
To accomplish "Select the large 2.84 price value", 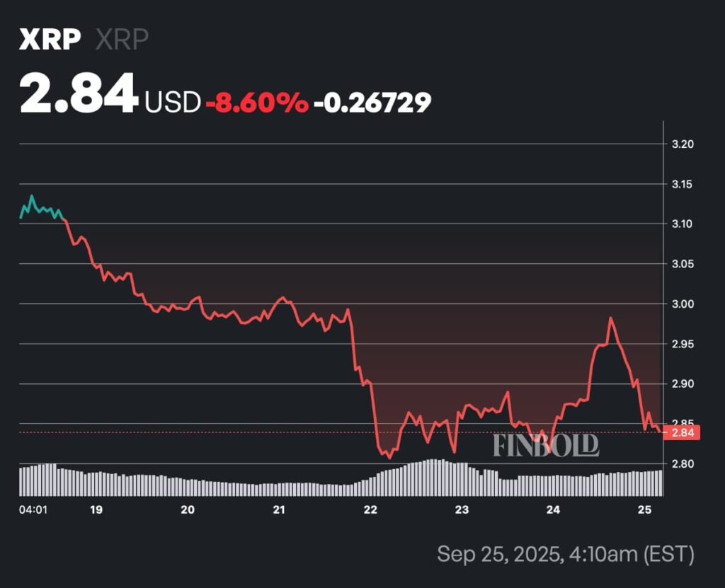I will pos(79,93).
